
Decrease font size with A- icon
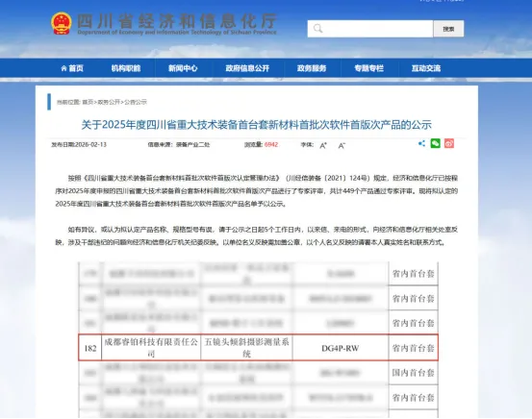[x=342, y=145]
